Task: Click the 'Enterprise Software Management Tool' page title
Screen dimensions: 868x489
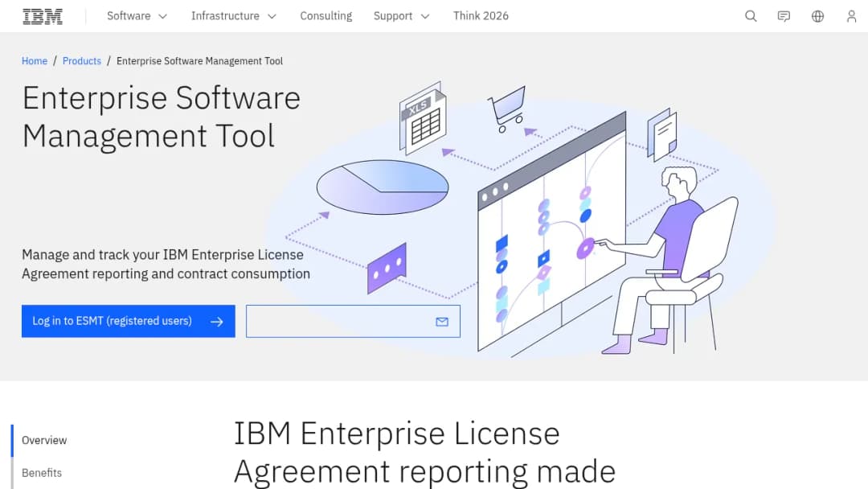Action: coord(161,117)
